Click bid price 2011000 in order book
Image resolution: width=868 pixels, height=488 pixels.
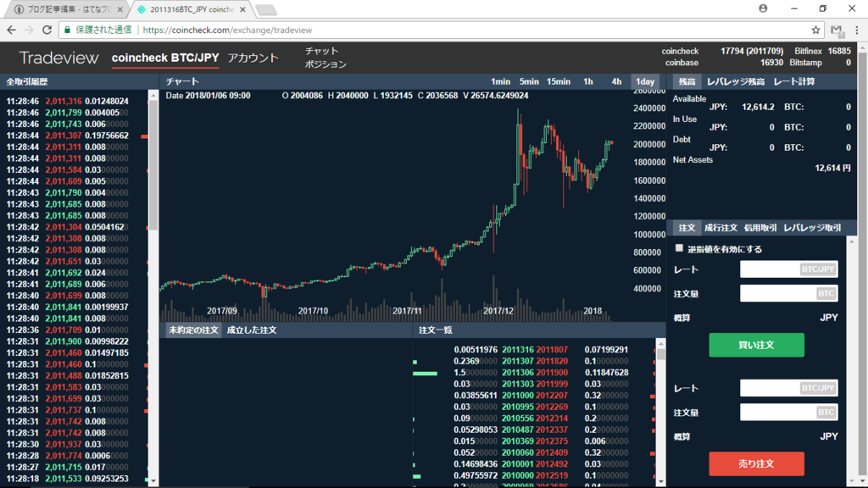[518, 396]
